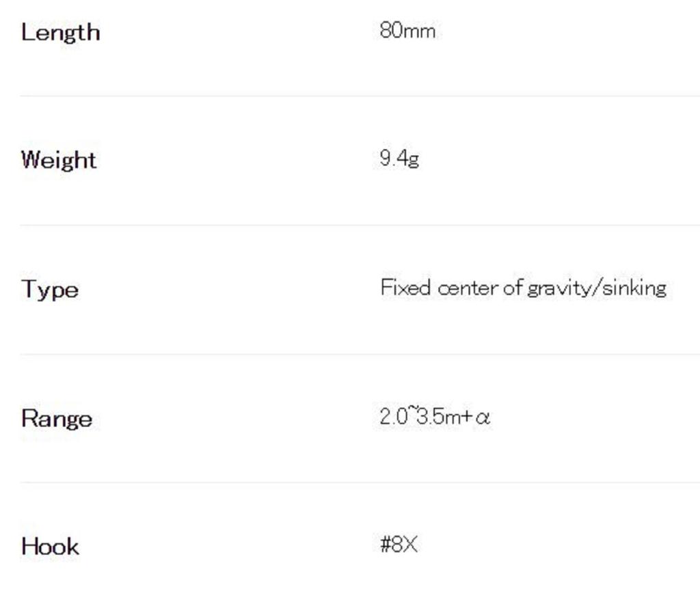Click the Weight label
This screenshot has height=606, width=700.
[59, 160]
